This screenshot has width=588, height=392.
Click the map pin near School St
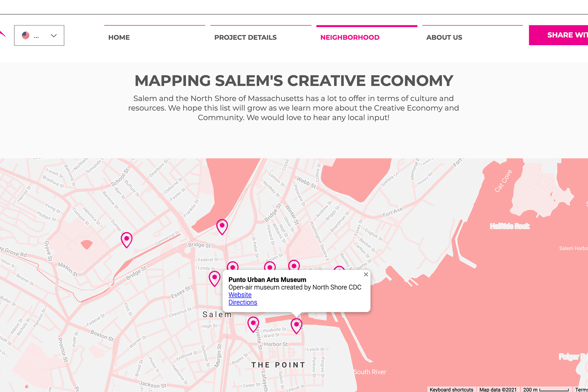pyautogui.click(x=127, y=239)
